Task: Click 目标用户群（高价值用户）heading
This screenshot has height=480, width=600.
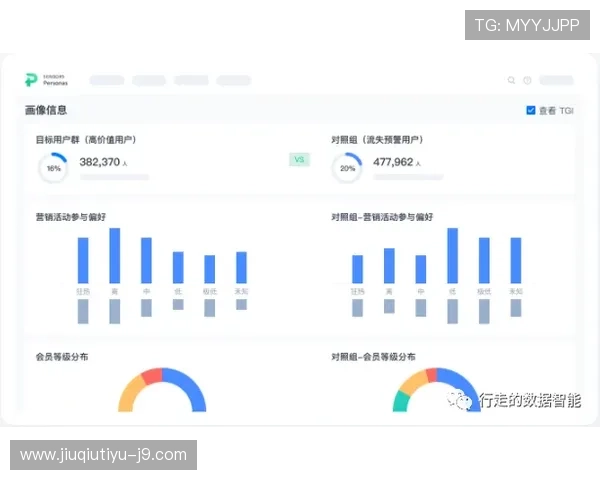Action: click(86, 140)
